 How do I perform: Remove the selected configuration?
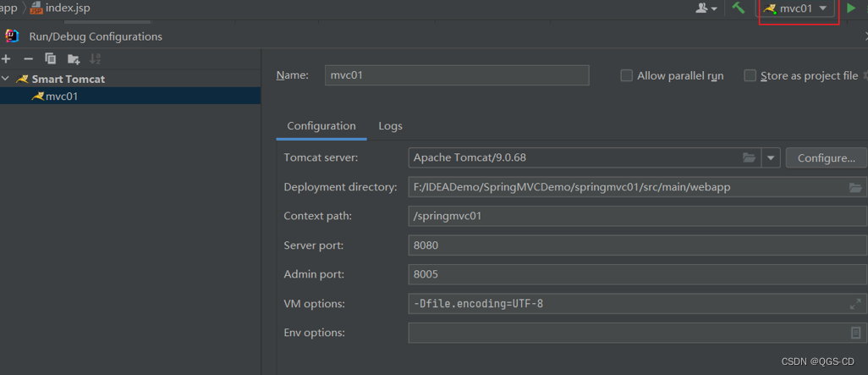click(28, 59)
